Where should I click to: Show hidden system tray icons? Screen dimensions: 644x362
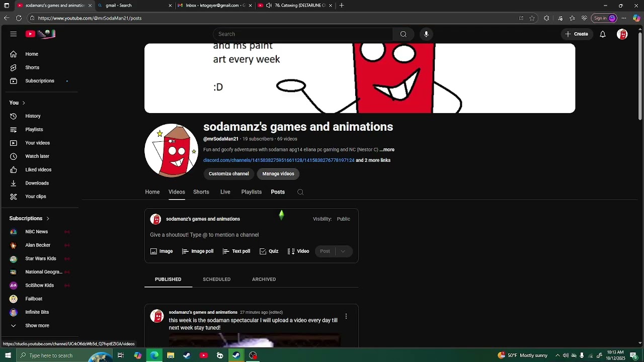pos(557,355)
